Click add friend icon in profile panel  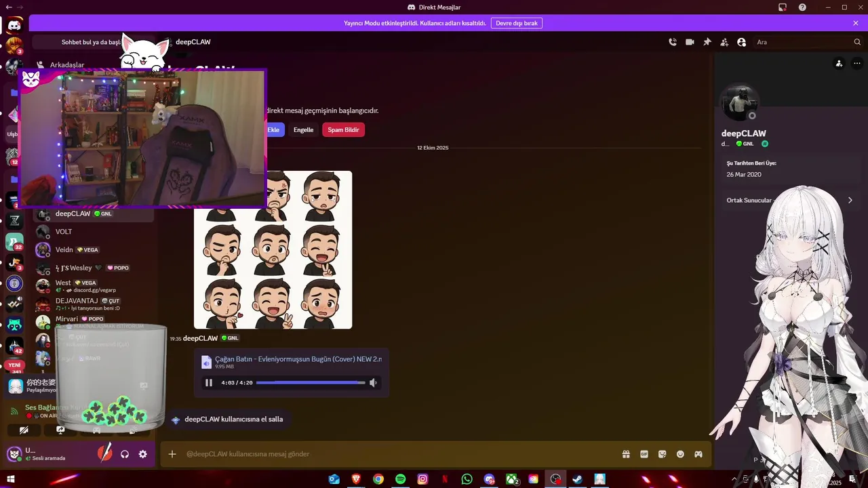pos(840,64)
